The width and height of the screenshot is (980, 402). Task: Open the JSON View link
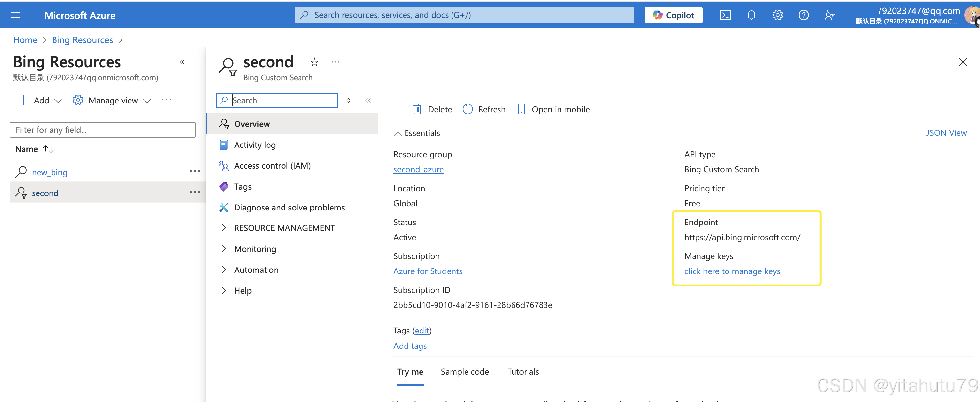[946, 133]
